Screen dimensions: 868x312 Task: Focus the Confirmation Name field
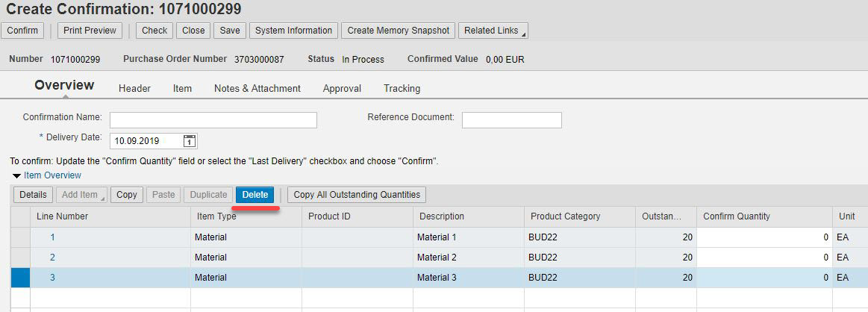[x=213, y=120]
